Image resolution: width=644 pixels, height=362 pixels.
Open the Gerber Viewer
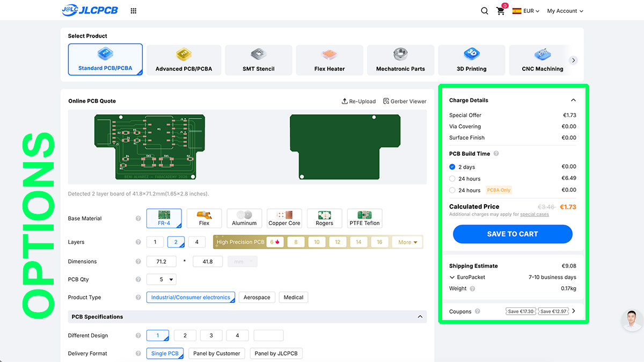click(x=405, y=101)
